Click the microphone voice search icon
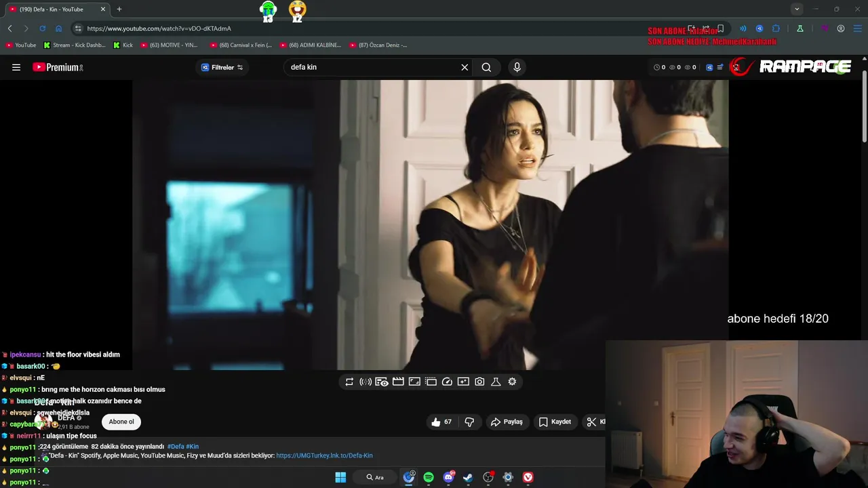Viewport: 868px width, 488px height. tap(517, 67)
